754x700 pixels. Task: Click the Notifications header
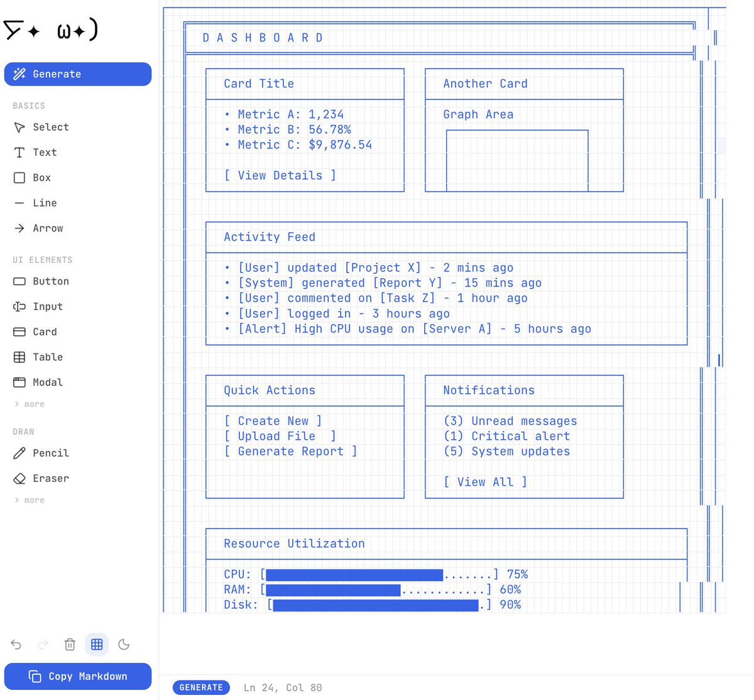pos(489,390)
